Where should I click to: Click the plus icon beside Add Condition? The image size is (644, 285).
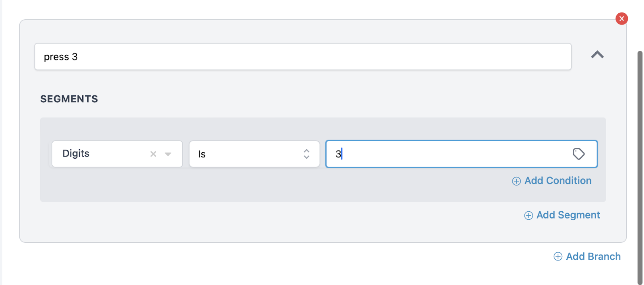pos(516,181)
